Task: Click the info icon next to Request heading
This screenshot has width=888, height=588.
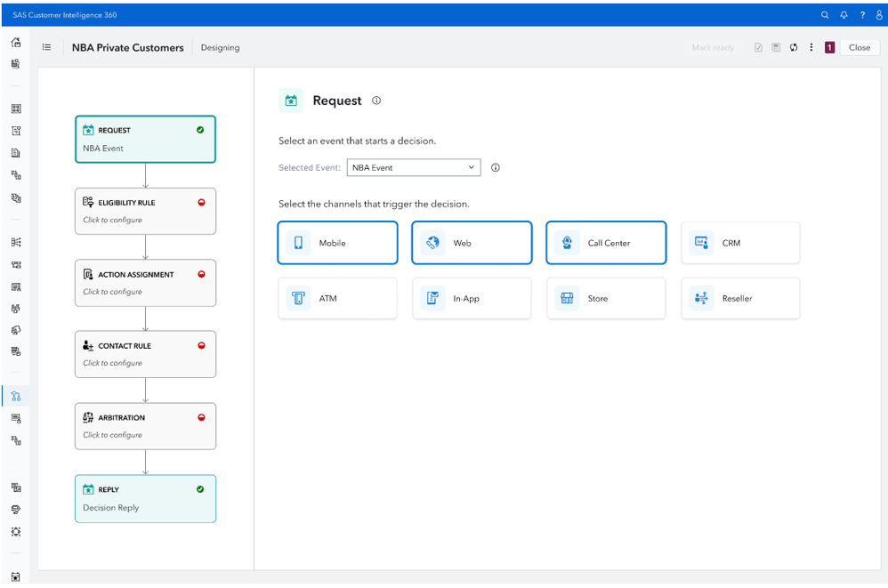Action: (x=376, y=101)
